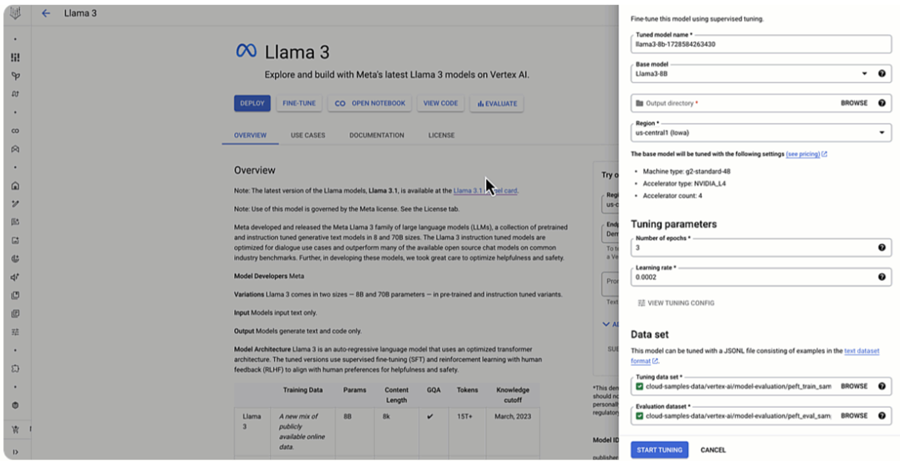Click the green check icon in Evaluation dataset
Viewport: 900px width, 461px height.
click(x=639, y=416)
